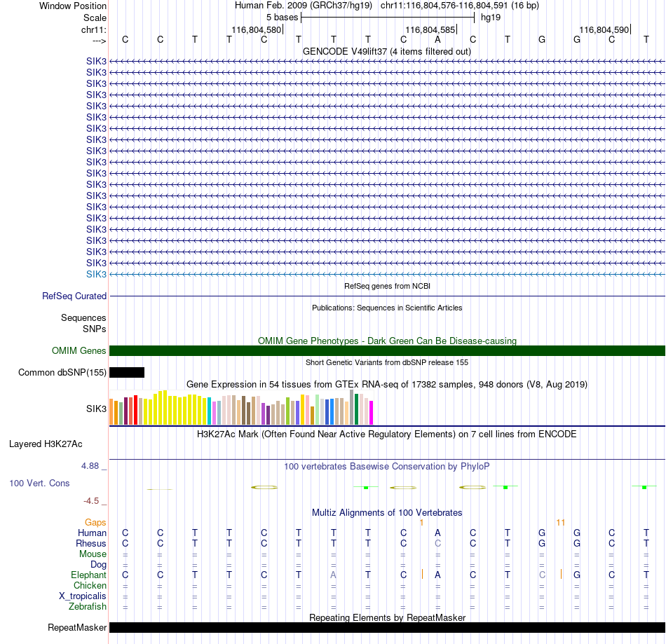This screenshot has width=666, height=644.
Task: Click the GTEx Gene Expression track title
Action: click(387, 384)
